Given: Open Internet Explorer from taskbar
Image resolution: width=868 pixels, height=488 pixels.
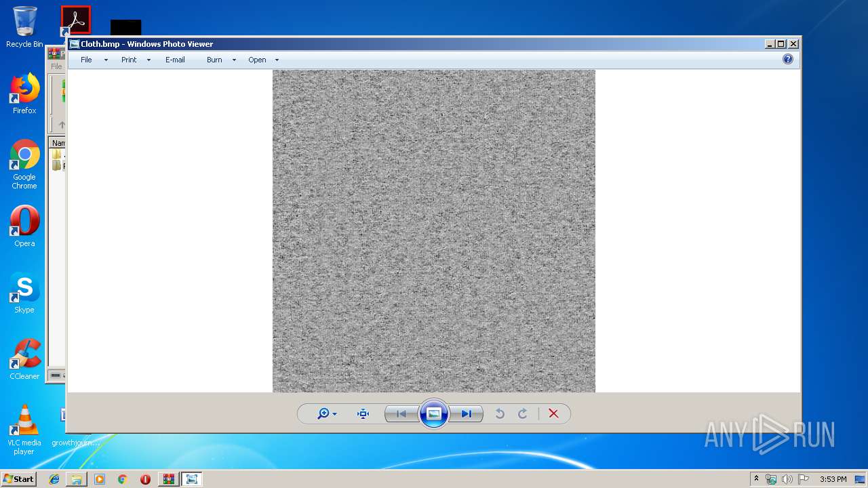Looking at the screenshot, I should pos(54,479).
